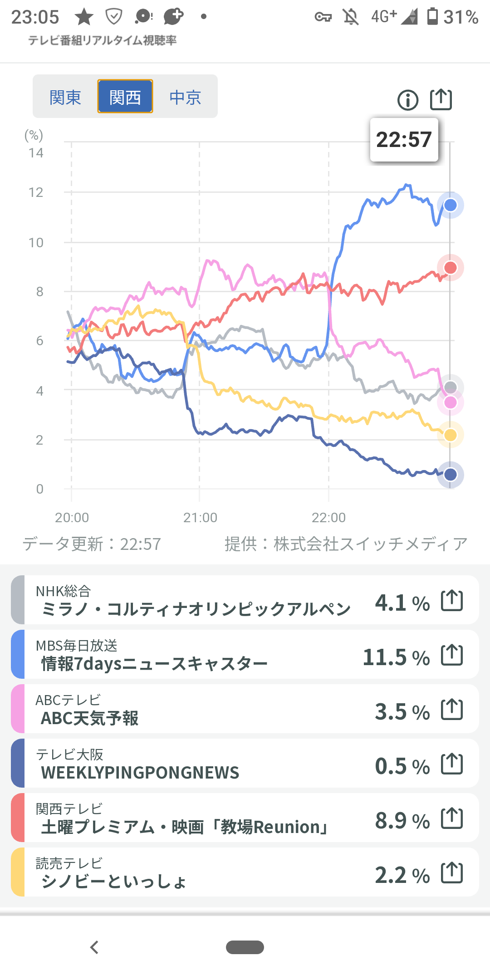This screenshot has width=490, height=980.
Task: Switch to the 関東 region tab
Action: tap(65, 97)
